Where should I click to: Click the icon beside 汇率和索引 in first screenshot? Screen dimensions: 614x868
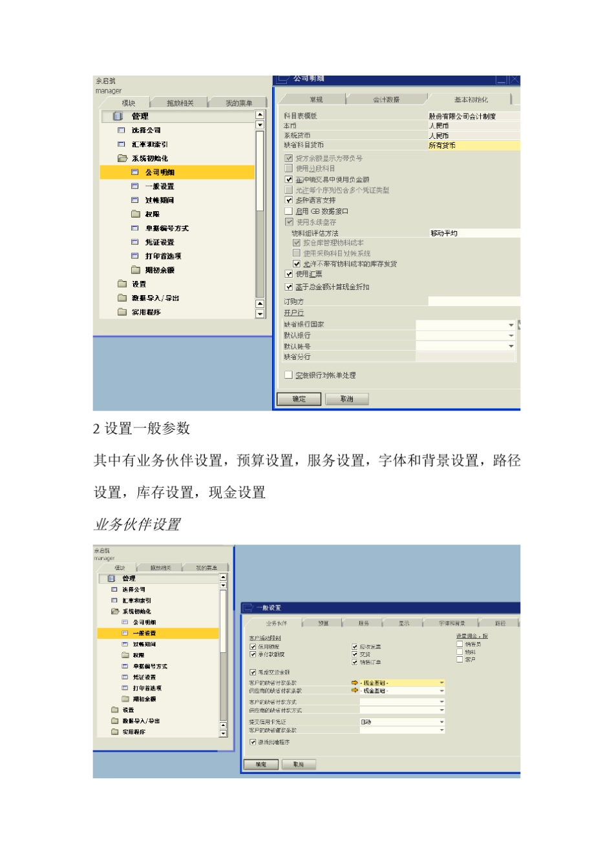[x=121, y=145]
